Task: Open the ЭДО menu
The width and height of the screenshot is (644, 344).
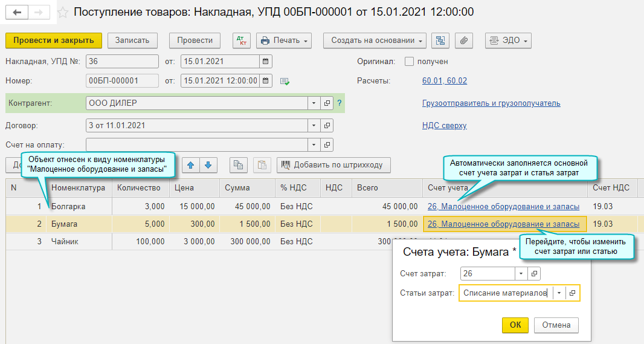Action: click(x=508, y=41)
